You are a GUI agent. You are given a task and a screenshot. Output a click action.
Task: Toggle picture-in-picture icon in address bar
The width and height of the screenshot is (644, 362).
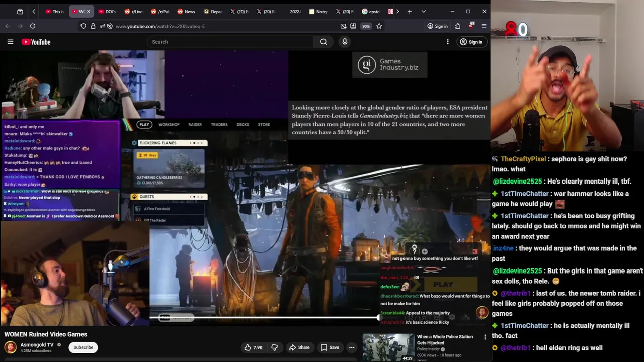[343, 26]
